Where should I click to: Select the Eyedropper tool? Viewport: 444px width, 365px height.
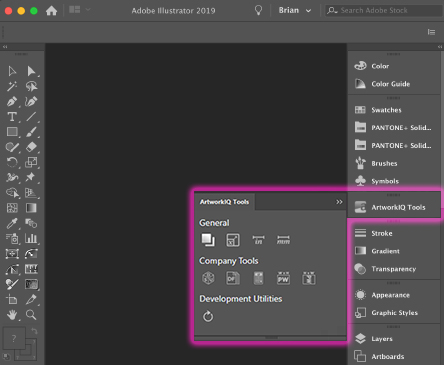coord(12,223)
